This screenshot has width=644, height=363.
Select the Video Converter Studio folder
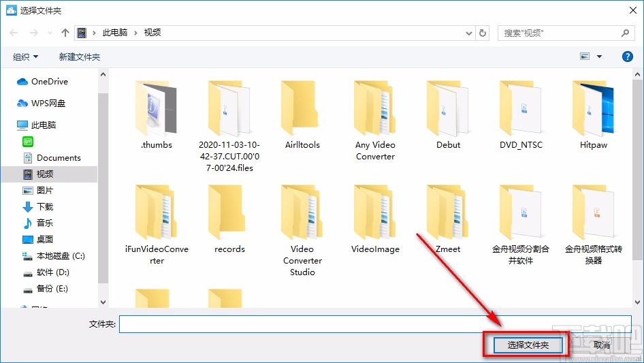point(302,230)
